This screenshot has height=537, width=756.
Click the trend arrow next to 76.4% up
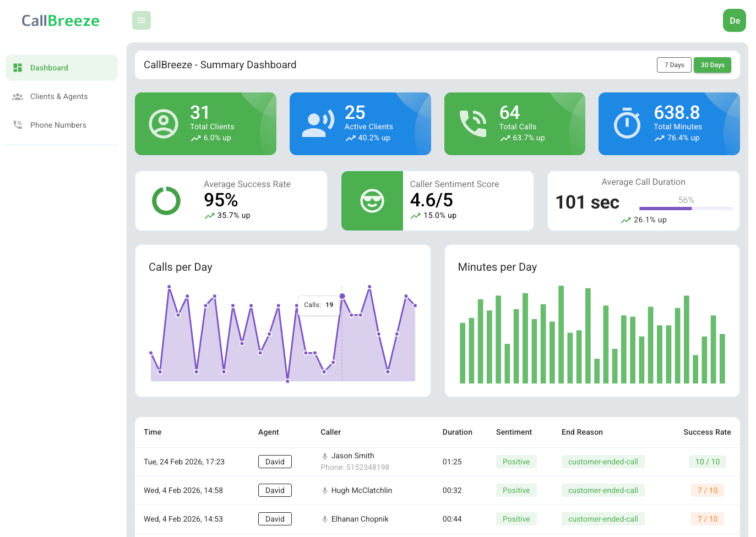pos(659,139)
